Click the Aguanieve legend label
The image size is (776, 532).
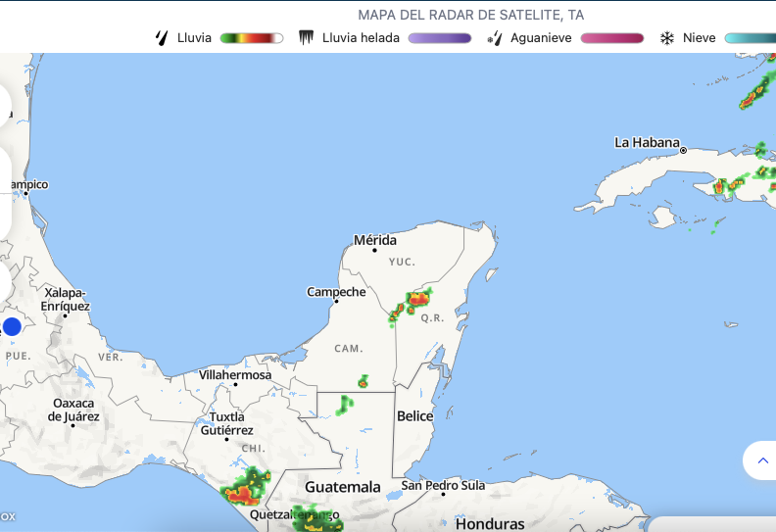coord(541,38)
